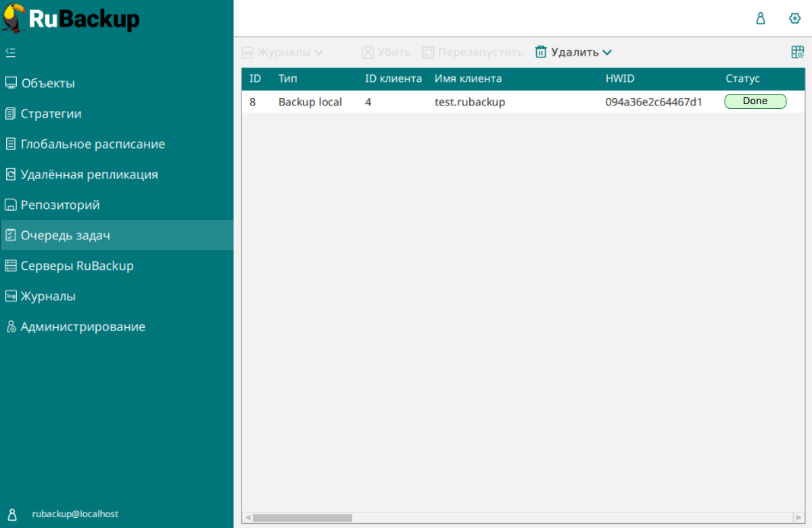812x528 pixels.
Task: Sort table by Статус column header
Action: 742,78
